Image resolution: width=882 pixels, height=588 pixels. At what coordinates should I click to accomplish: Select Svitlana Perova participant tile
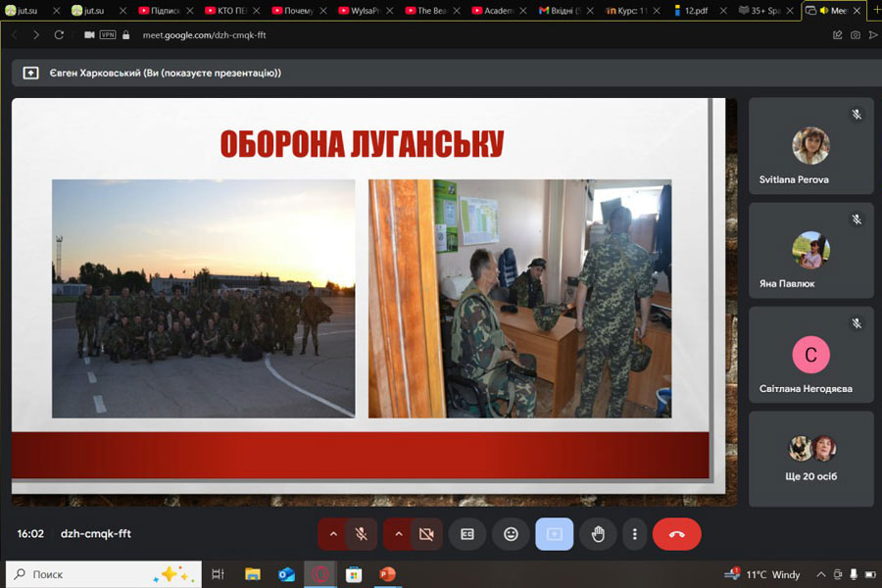(x=810, y=146)
